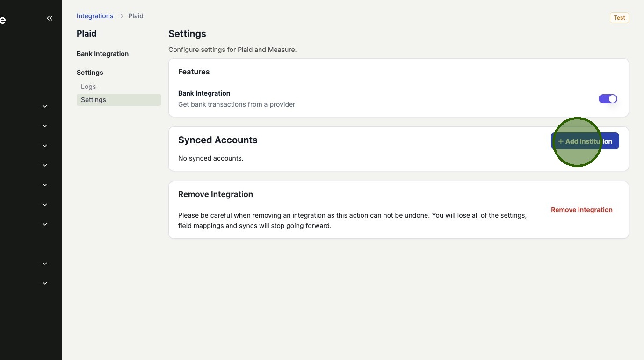Expand the fifth chevron in dark sidebar

45,185
